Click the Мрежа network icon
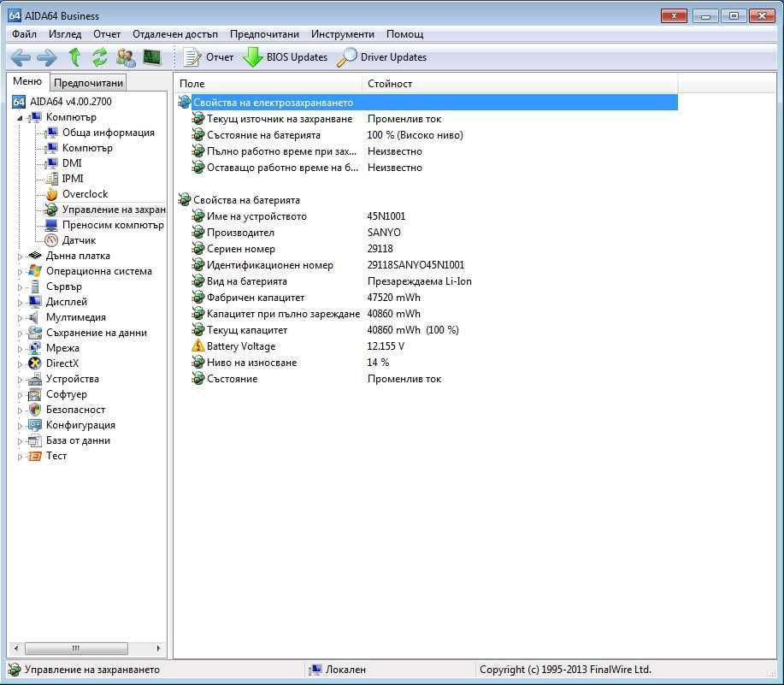 tap(35, 348)
